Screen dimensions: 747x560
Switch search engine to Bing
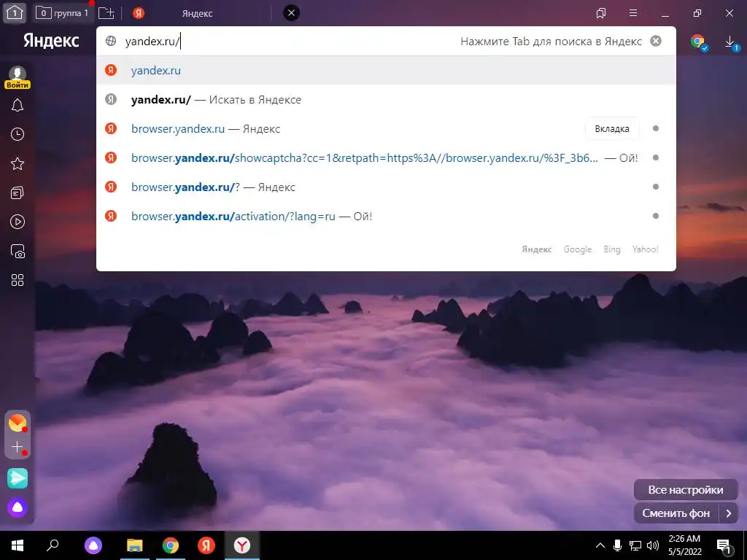click(612, 249)
